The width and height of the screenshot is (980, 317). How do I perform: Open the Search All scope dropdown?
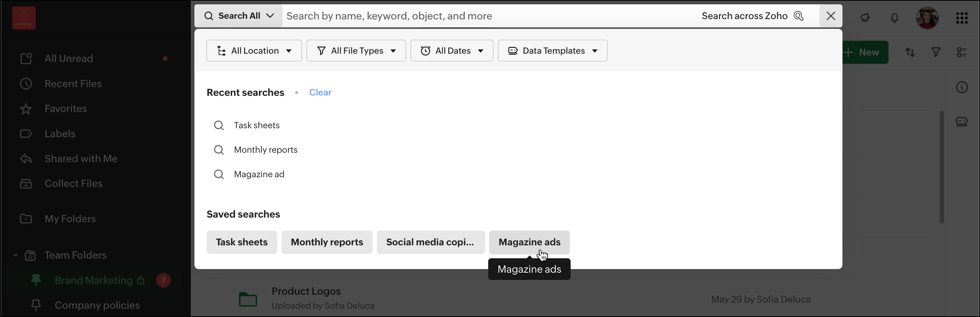(x=239, y=16)
